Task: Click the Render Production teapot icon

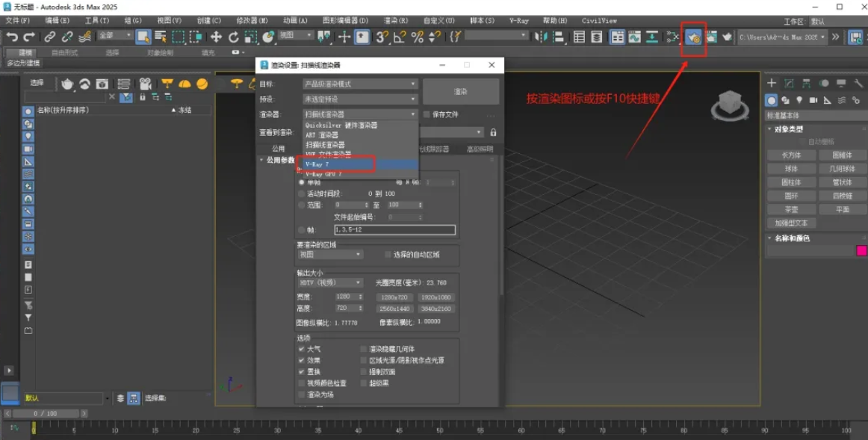Action: pyautogui.click(x=727, y=37)
